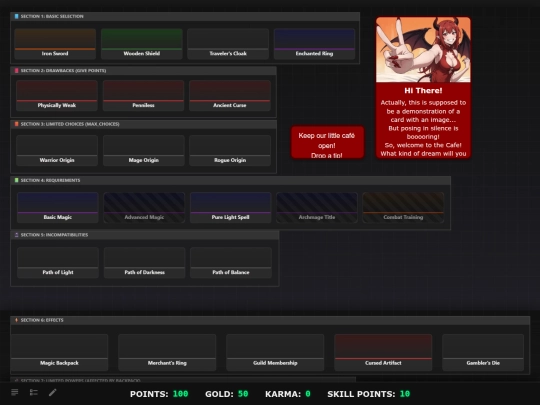Choose the Traveler's Cloak card
This screenshot has width=540, height=405.
[228, 44]
